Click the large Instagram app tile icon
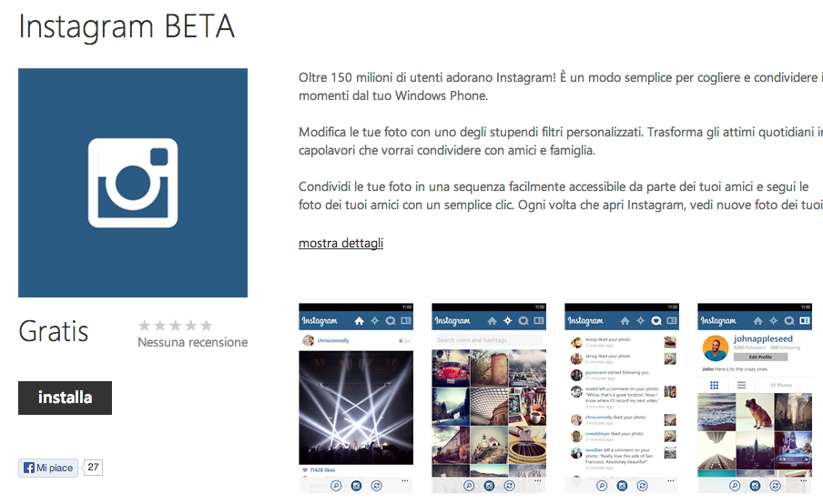 coord(133,183)
